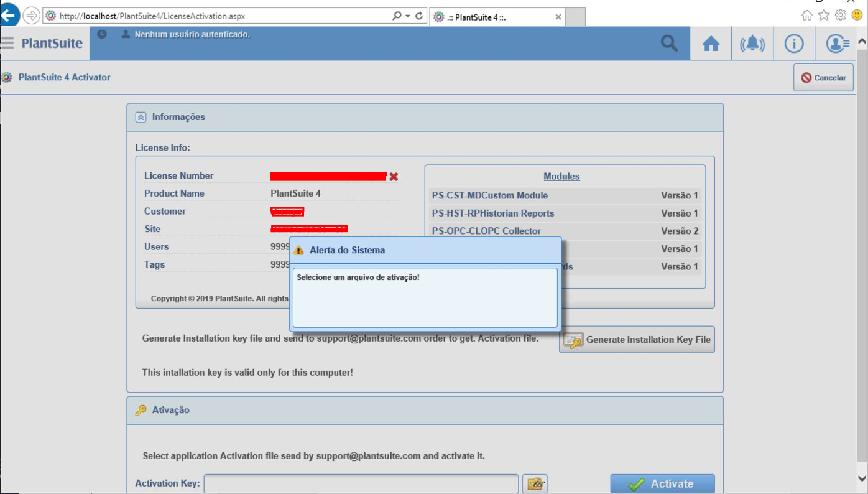Select the PS-OPC-CLOPC Collector row

565,231
